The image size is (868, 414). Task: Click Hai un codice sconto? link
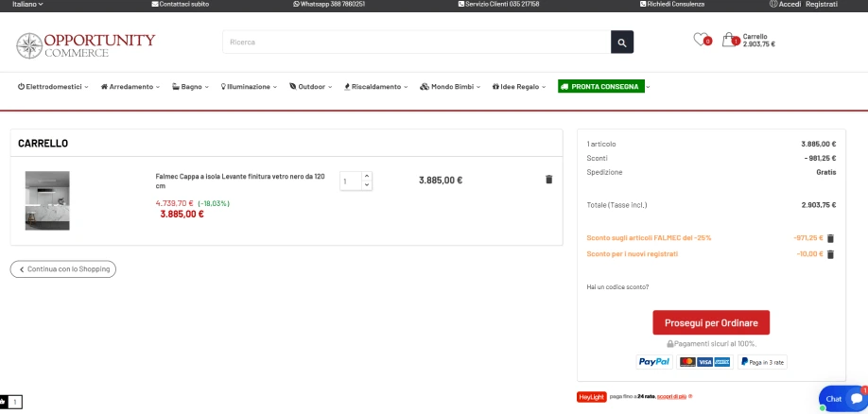(x=617, y=287)
